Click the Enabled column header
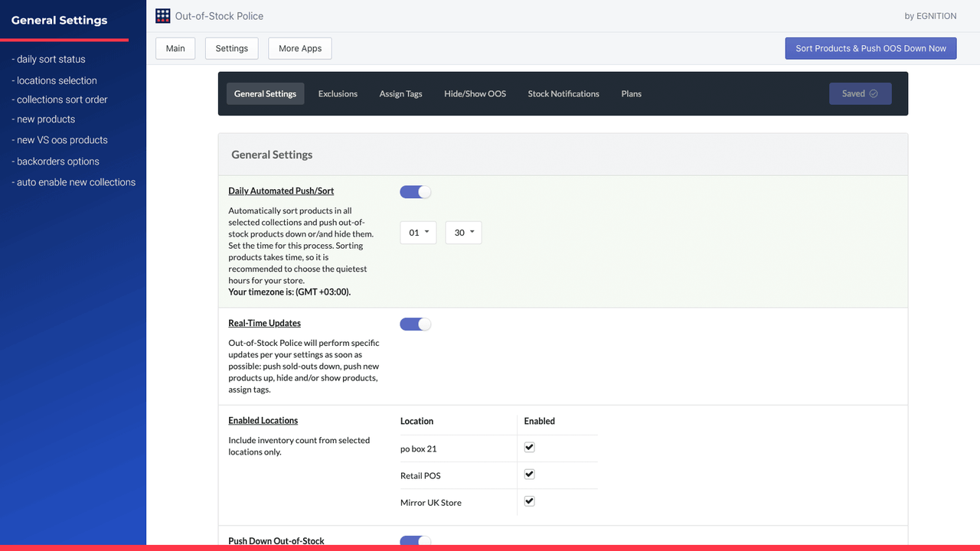This screenshot has height=551, width=980. (x=539, y=421)
